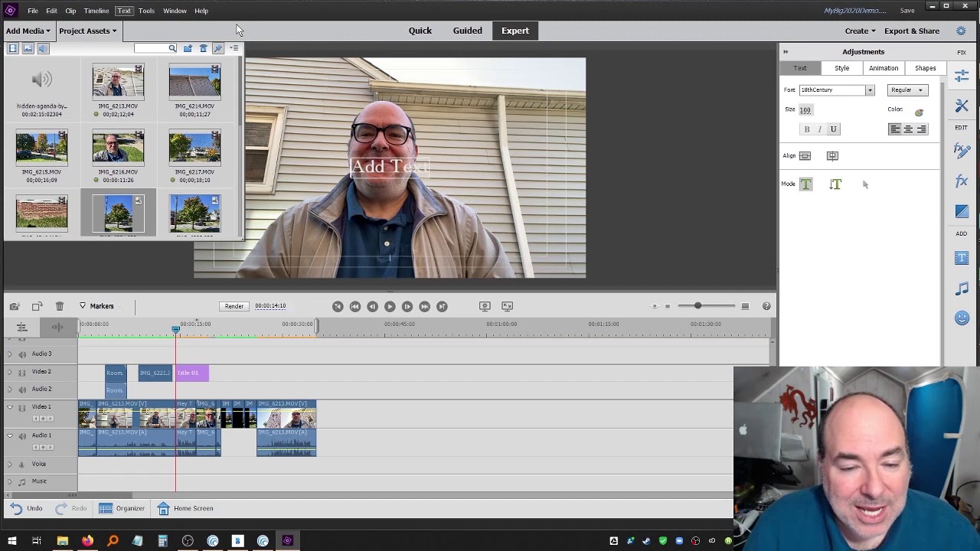
Task: Click the Size value 100 field
Action: coord(805,110)
